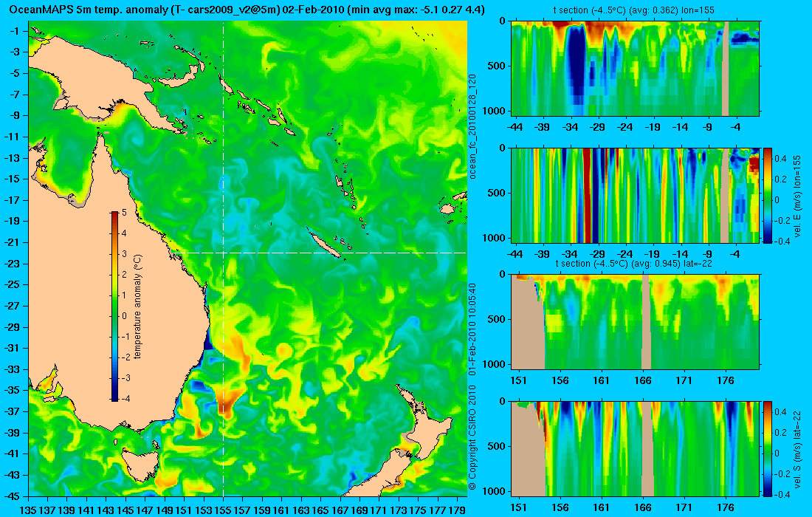The image size is (812, 517).
Task: Click the '0' tick on temperature anomaly colour bar
Action: (x=124, y=316)
